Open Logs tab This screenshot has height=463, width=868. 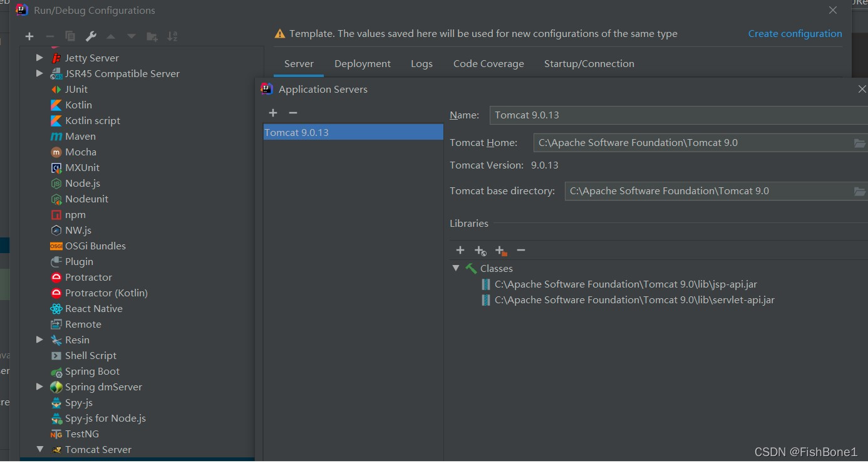(x=421, y=64)
